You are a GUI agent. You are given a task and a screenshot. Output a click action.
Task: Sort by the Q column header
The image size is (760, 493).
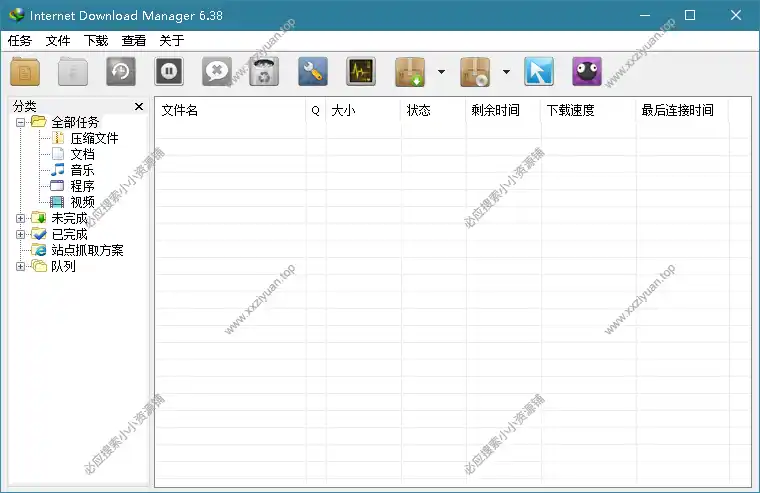pos(316,111)
